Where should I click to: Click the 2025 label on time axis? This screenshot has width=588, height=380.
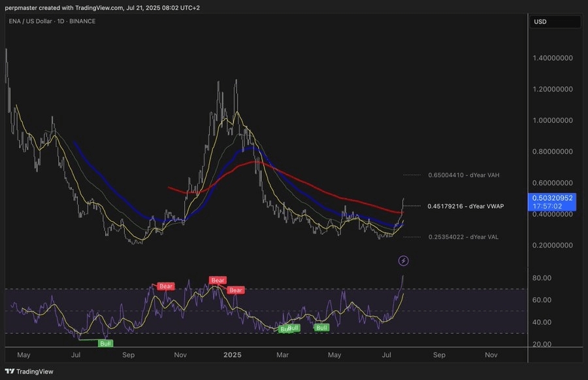(x=232, y=355)
